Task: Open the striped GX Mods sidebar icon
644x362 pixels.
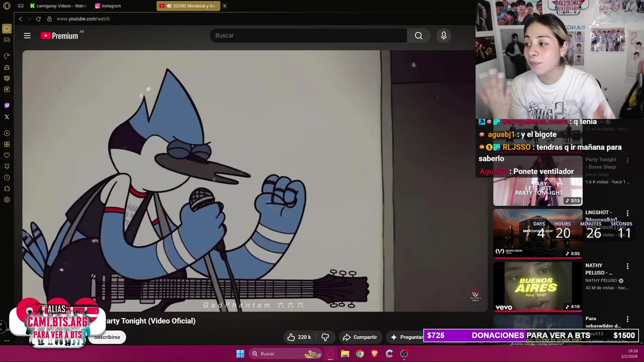Action: [7, 78]
